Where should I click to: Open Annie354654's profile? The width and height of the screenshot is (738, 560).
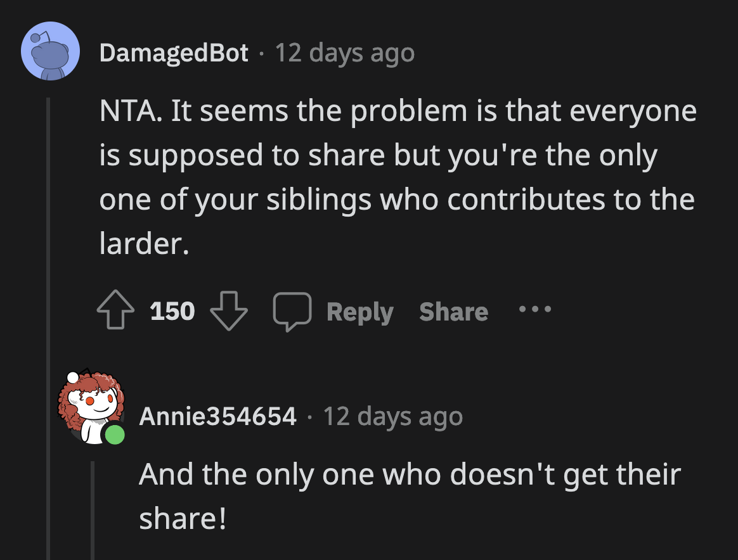(218, 416)
